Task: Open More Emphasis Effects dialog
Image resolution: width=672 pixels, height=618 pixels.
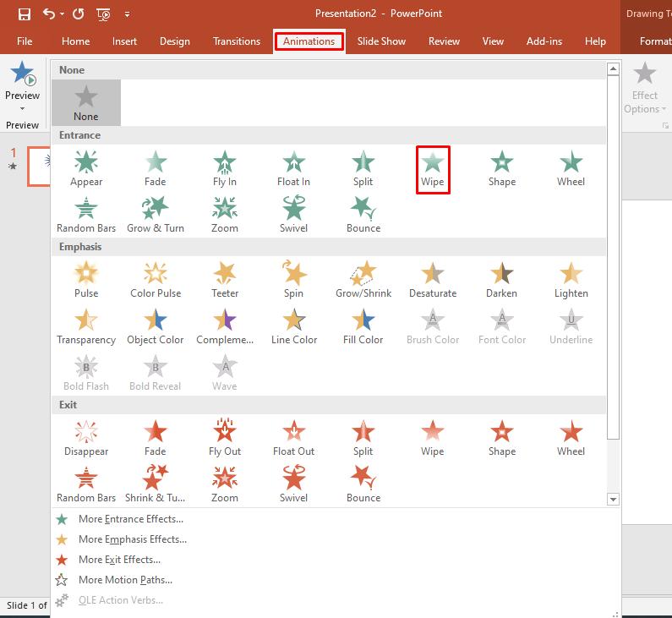Action: [x=132, y=539]
